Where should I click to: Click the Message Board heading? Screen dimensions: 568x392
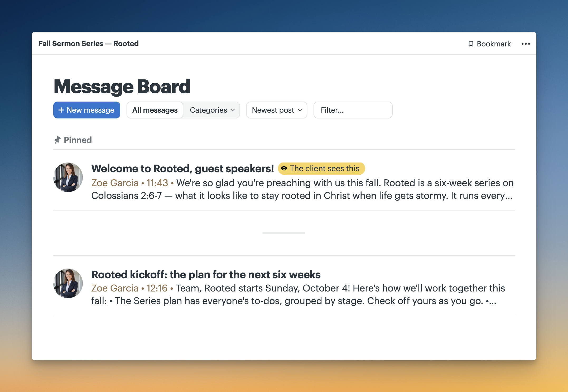tap(122, 87)
